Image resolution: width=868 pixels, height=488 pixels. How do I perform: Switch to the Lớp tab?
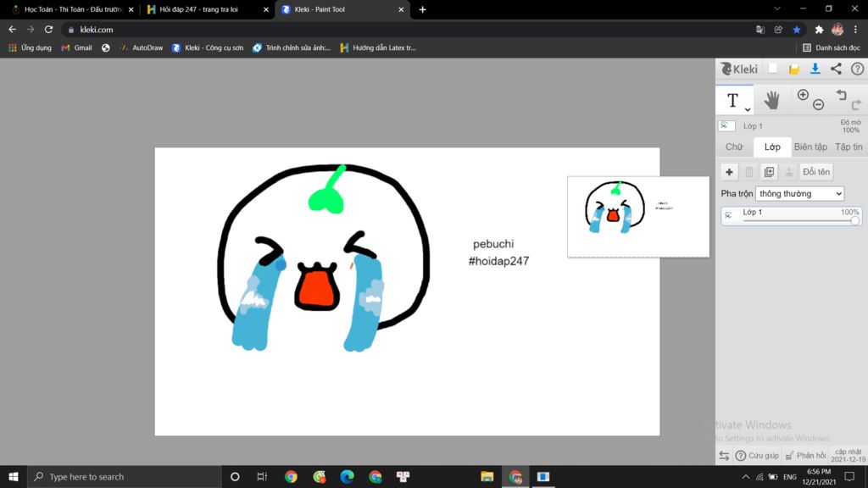[772, 147]
